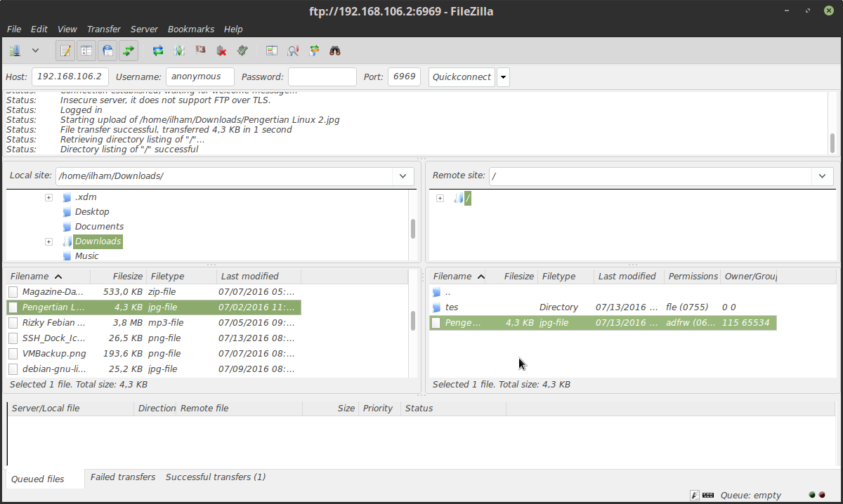Open the Quickconnect history dropdown
Image resolution: width=843 pixels, height=504 pixels.
tap(503, 77)
